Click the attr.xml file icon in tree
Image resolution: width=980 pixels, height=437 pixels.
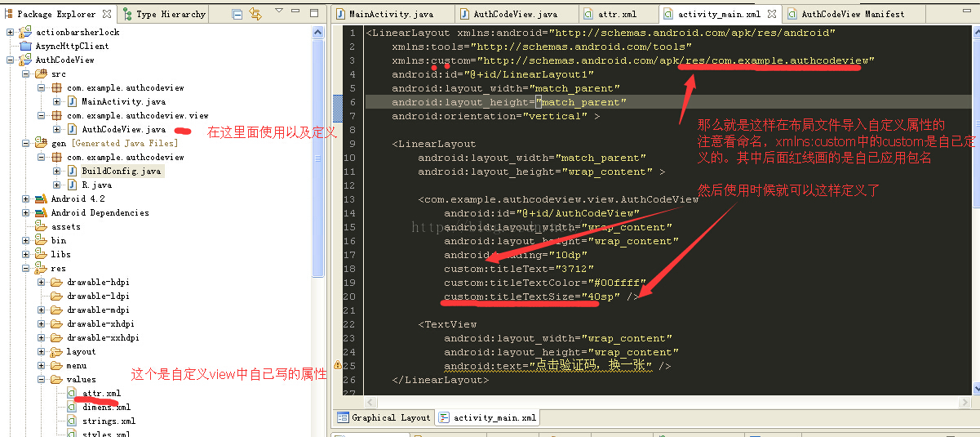(72, 393)
